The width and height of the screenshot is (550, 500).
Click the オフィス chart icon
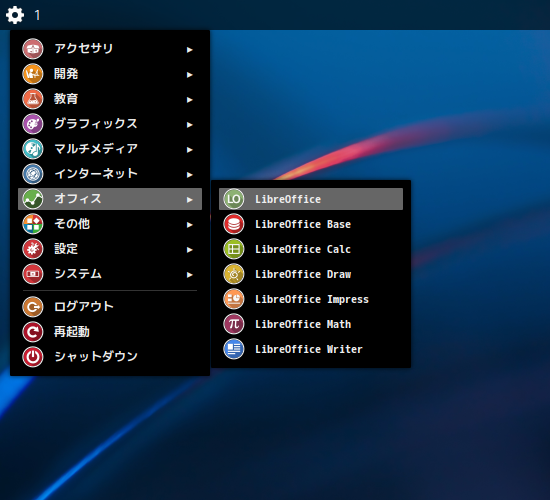[33, 199]
